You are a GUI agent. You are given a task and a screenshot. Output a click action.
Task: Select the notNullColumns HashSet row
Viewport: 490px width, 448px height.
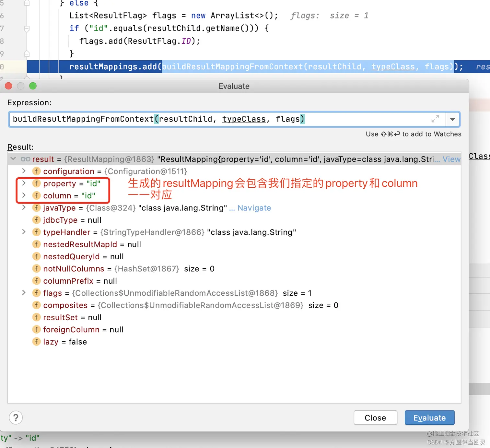pos(234,269)
